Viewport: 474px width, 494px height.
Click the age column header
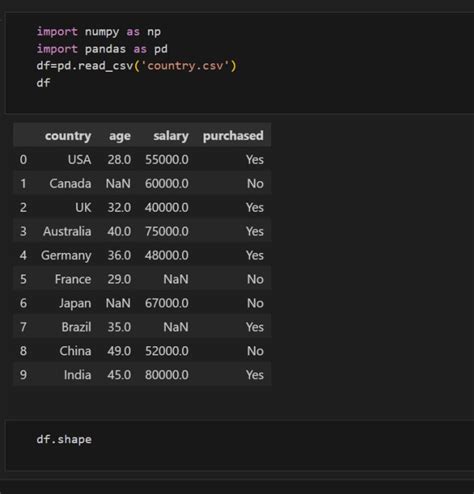[x=120, y=136]
